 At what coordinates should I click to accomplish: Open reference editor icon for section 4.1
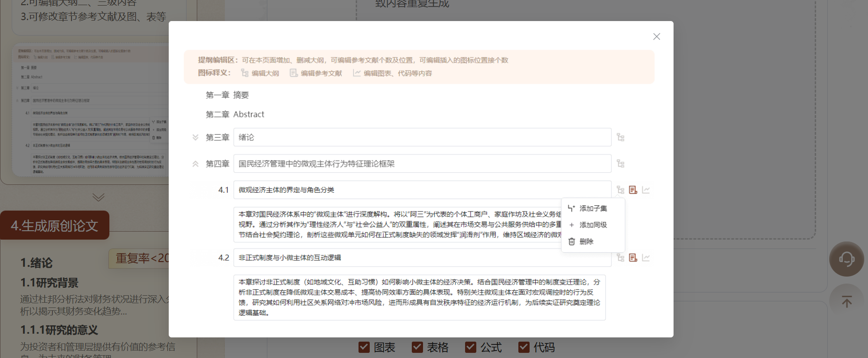[633, 190]
